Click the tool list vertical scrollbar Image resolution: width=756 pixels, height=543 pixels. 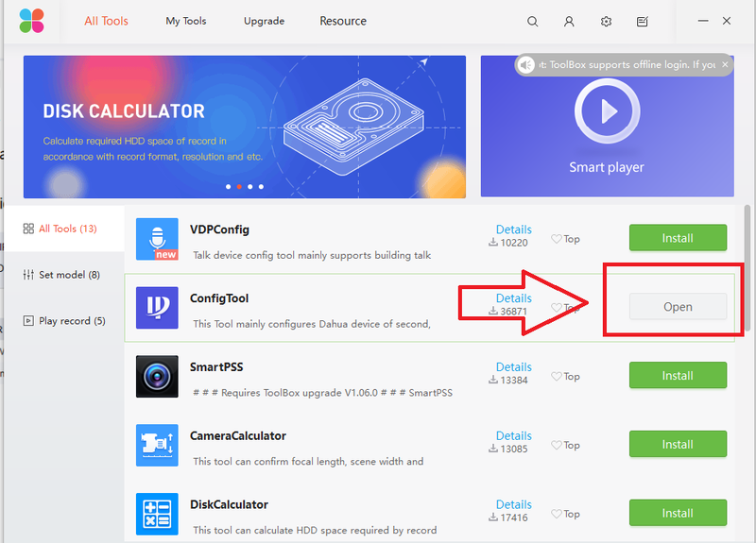point(747,268)
